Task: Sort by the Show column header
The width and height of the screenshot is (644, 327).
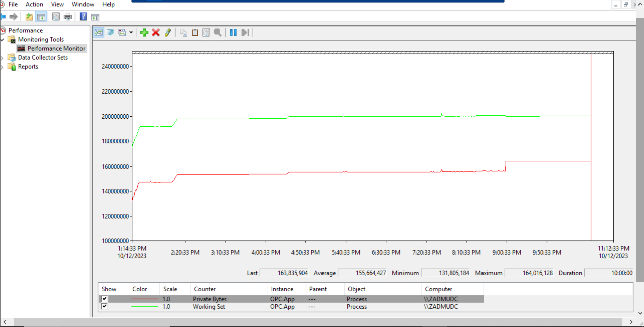Action: [x=113, y=289]
